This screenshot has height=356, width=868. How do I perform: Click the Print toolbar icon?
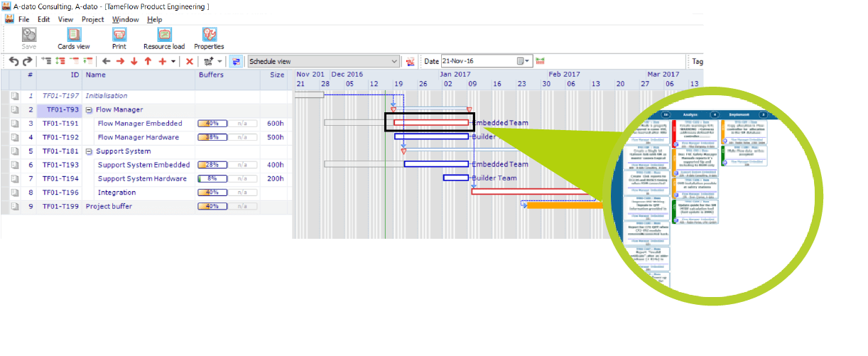pos(119,38)
